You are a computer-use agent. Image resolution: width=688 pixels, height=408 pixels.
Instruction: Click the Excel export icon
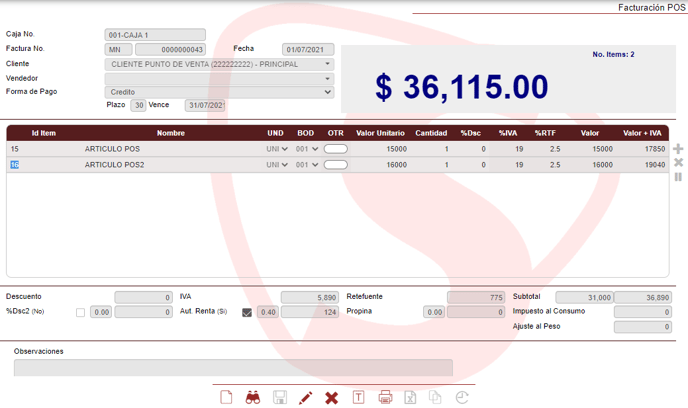click(410, 397)
